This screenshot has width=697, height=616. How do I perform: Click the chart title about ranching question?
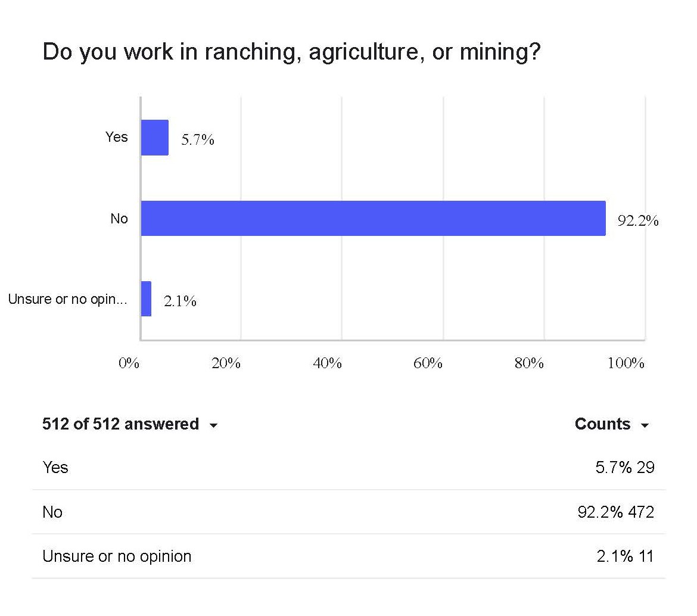pyautogui.click(x=291, y=53)
